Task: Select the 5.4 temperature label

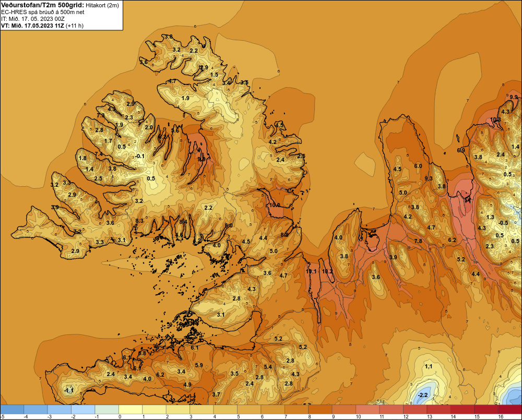Action: (268, 367)
